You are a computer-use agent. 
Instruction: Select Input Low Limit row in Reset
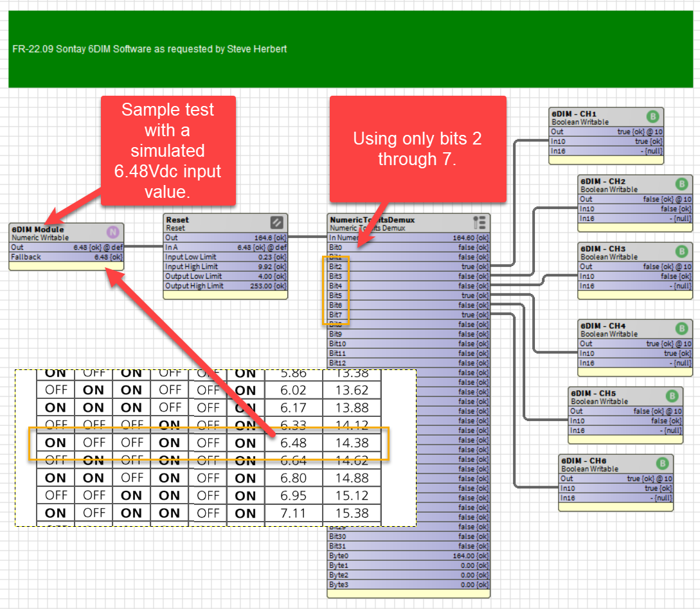(x=226, y=257)
